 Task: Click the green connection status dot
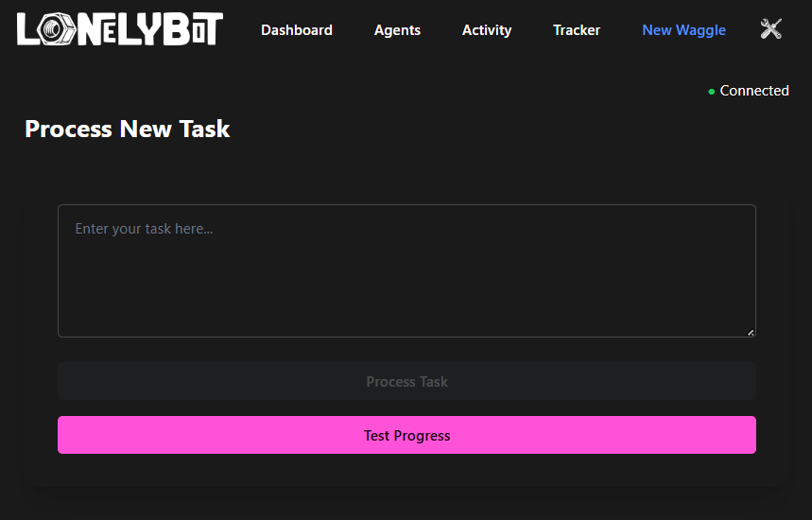click(711, 92)
